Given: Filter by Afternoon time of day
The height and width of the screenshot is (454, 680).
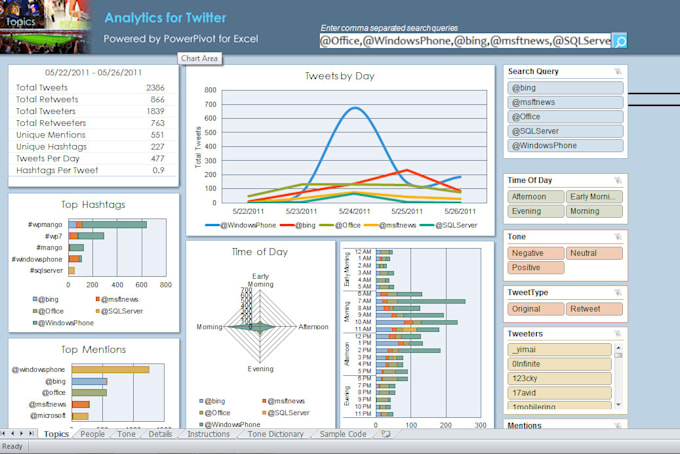Looking at the screenshot, I should click(536, 197).
